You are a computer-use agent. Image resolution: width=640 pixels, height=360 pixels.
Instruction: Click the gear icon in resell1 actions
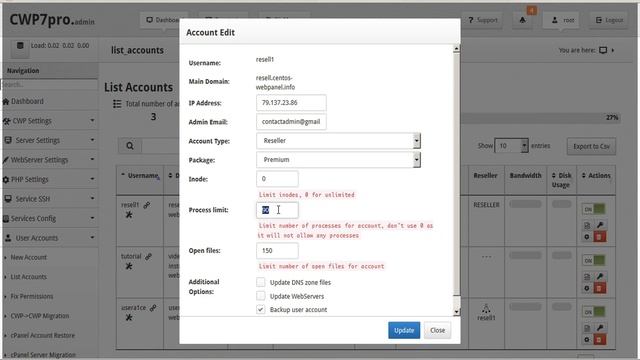(x=587, y=237)
